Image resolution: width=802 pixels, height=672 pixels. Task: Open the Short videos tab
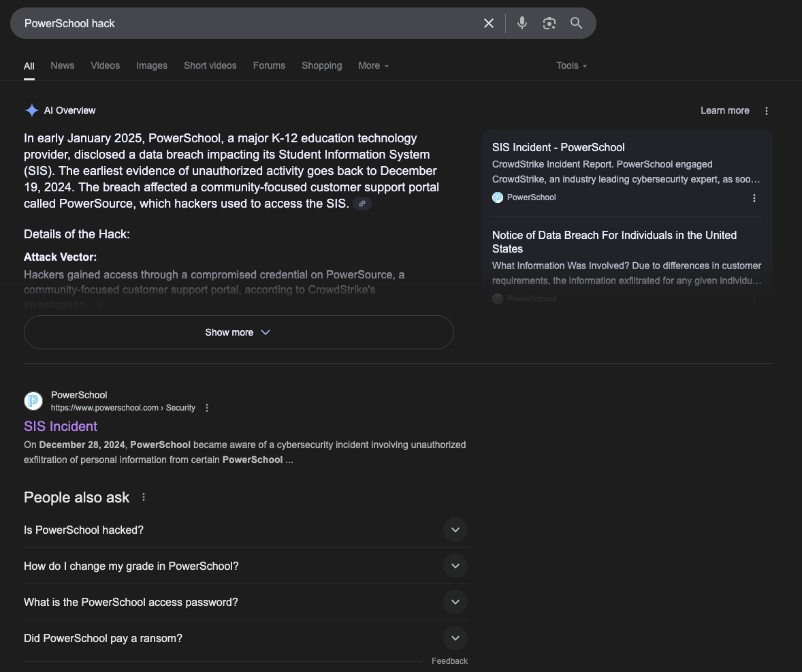(210, 65)
